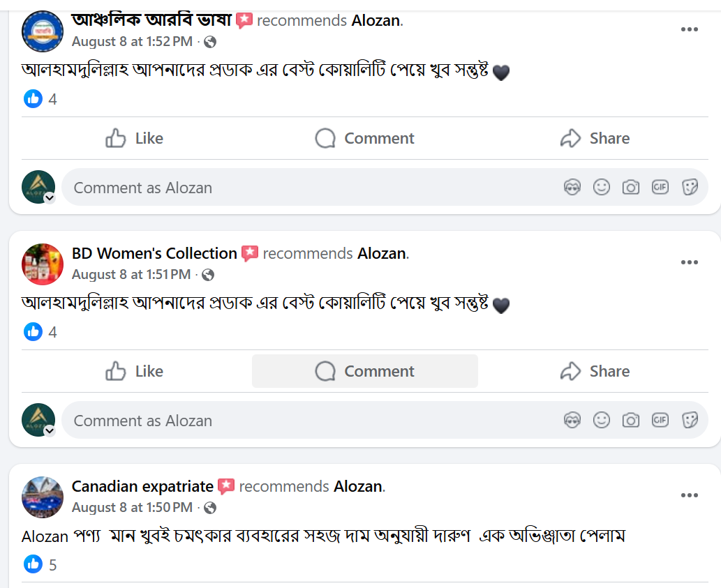Image resolution: width=721 pixels, height=588 pixels.
Task: Like the BD Women's Collection post
Action: point(133,371)
